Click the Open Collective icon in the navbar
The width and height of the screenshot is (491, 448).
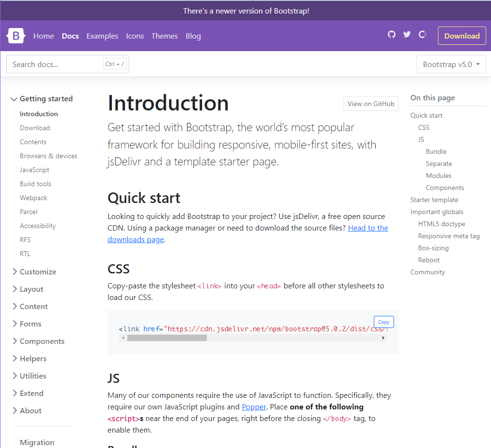pos(422,34)
